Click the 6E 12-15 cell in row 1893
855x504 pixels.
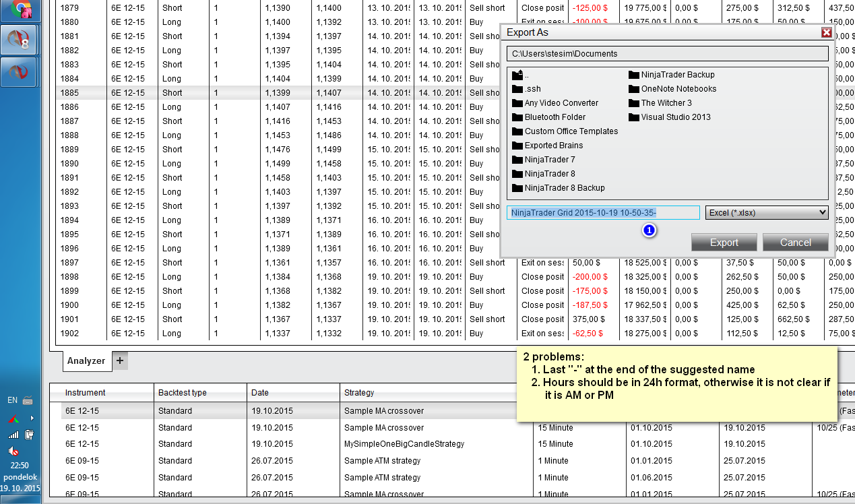point(128,206)
